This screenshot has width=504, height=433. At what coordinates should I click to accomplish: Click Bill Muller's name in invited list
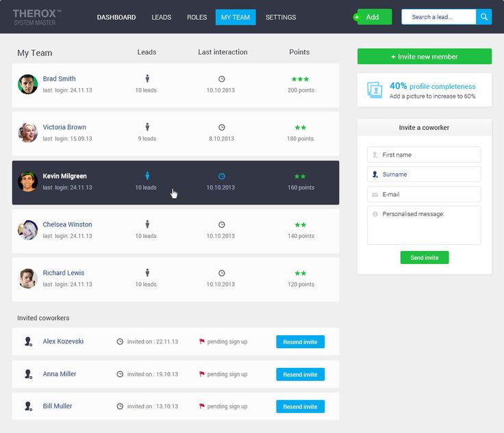tap(58, 406)
